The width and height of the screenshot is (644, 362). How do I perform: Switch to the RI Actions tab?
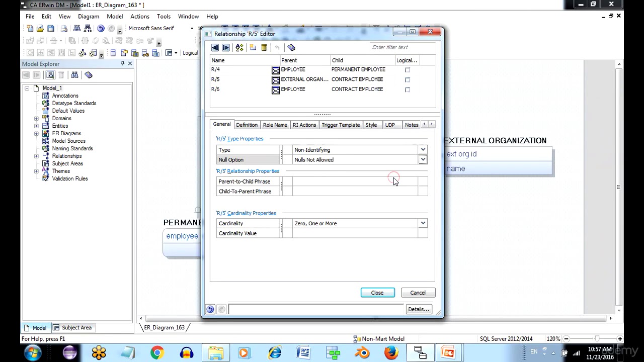click(304, 125)
